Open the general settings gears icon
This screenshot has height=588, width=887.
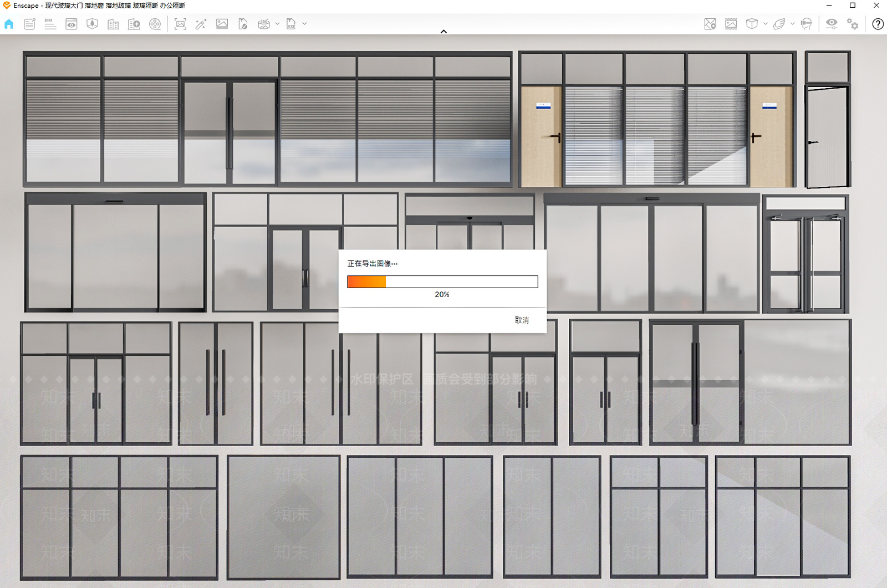pos(853,24)
